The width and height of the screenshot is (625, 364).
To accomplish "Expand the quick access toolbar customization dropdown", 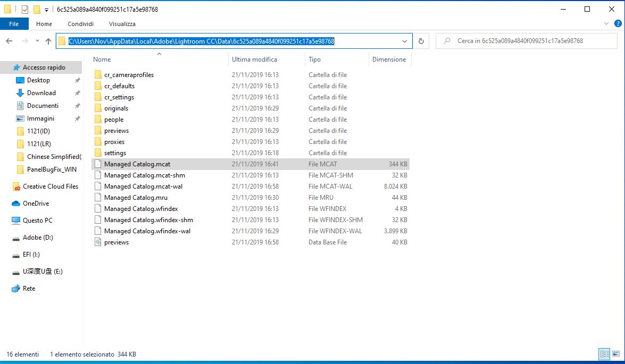I will tap(46, 9).
